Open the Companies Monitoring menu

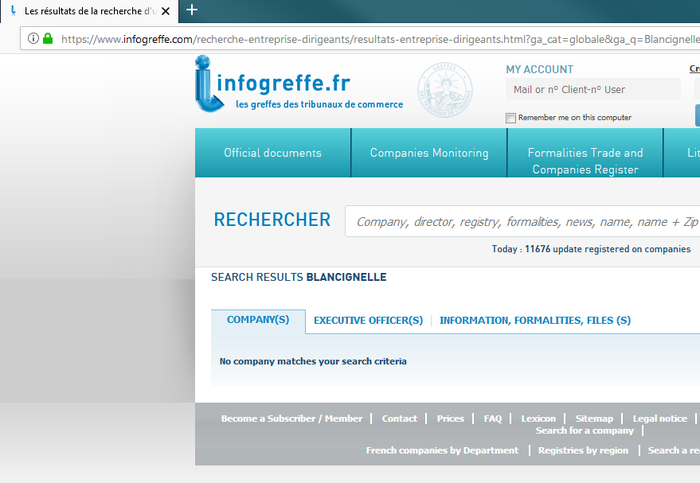pyautogui.click(x=429, y=153)
